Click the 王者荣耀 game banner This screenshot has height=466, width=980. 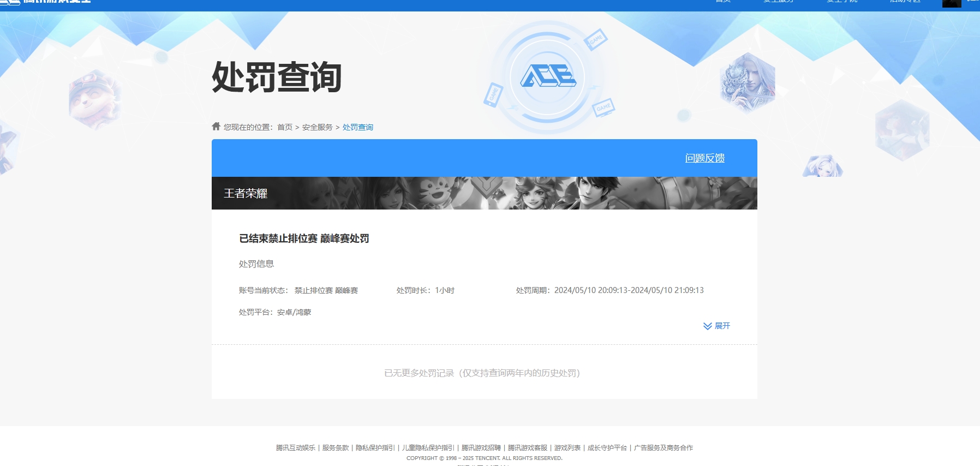tap(485, 193)
